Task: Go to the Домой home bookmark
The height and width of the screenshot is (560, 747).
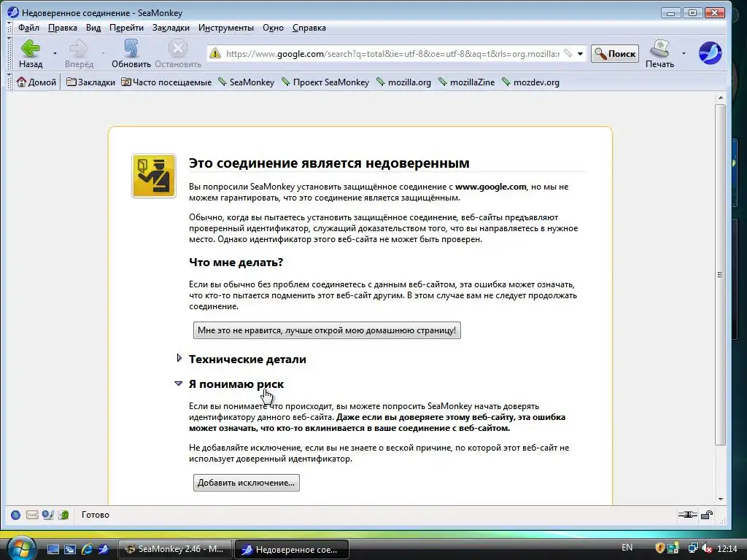Action: [36, 82]
